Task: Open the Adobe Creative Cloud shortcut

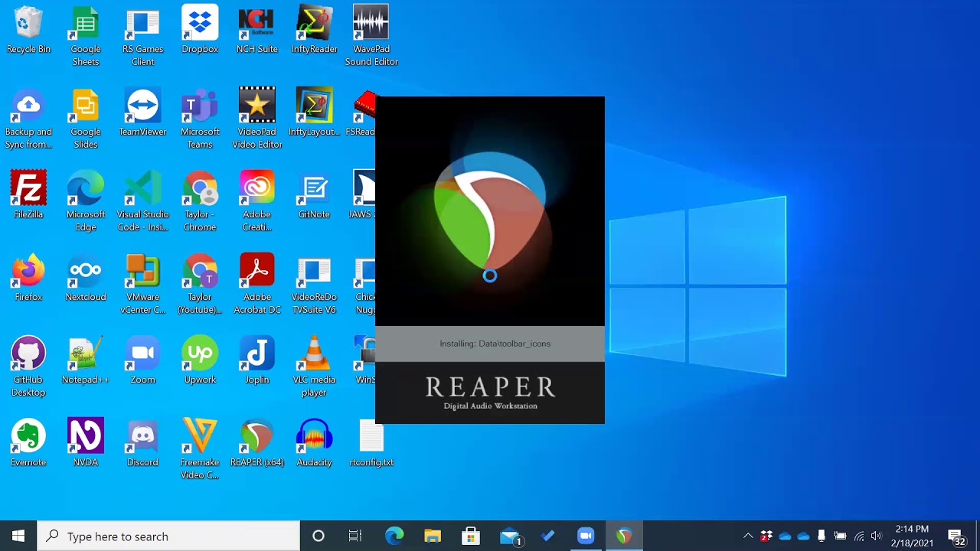Action: tap(256, 202)
